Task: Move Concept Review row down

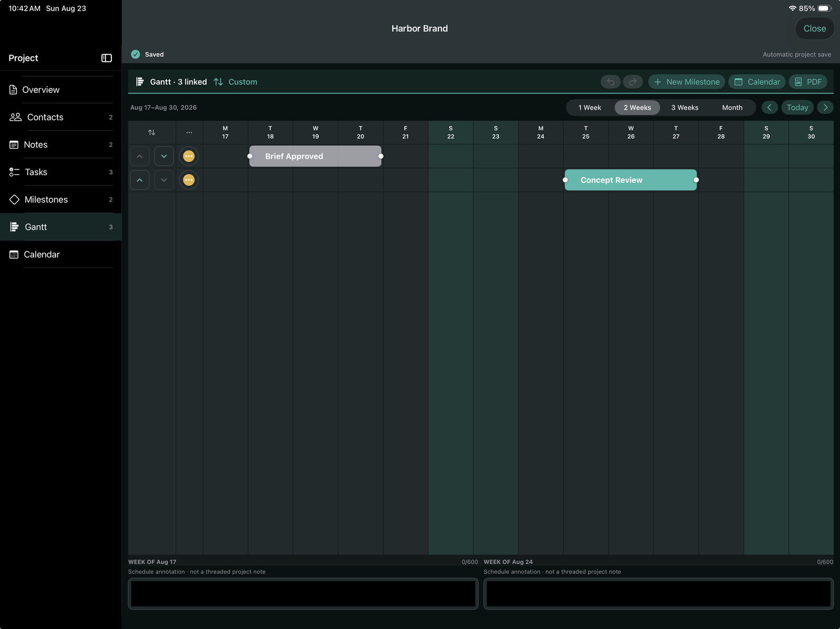Action: [164, 180]
